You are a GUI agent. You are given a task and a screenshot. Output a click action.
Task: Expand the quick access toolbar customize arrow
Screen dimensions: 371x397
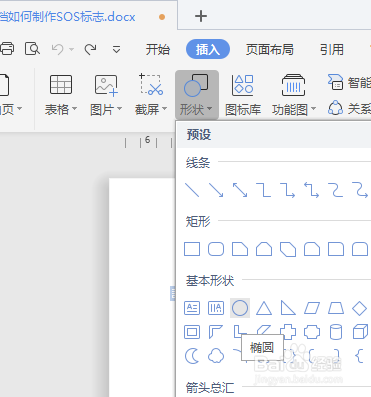click(x=116, y=50)
